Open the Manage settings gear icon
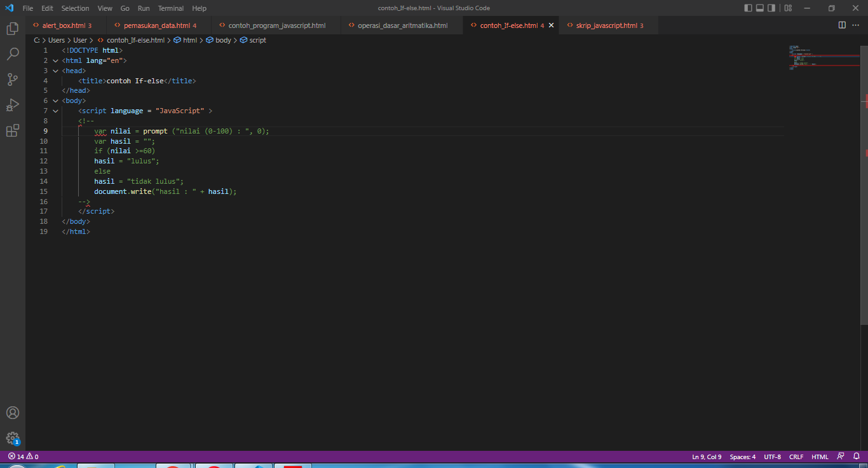The image size is (868, 468). (13, 437)
